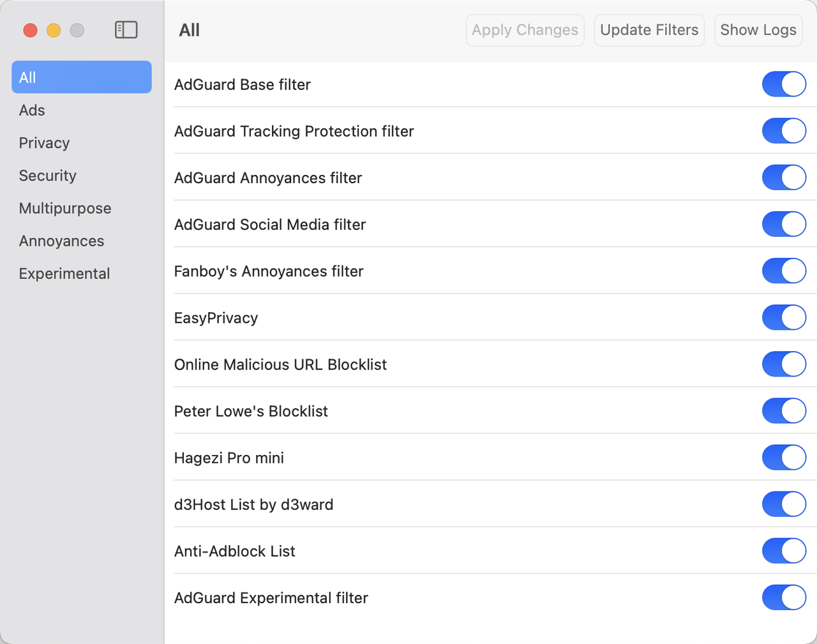Click the Update Filters button

point(648,30)
